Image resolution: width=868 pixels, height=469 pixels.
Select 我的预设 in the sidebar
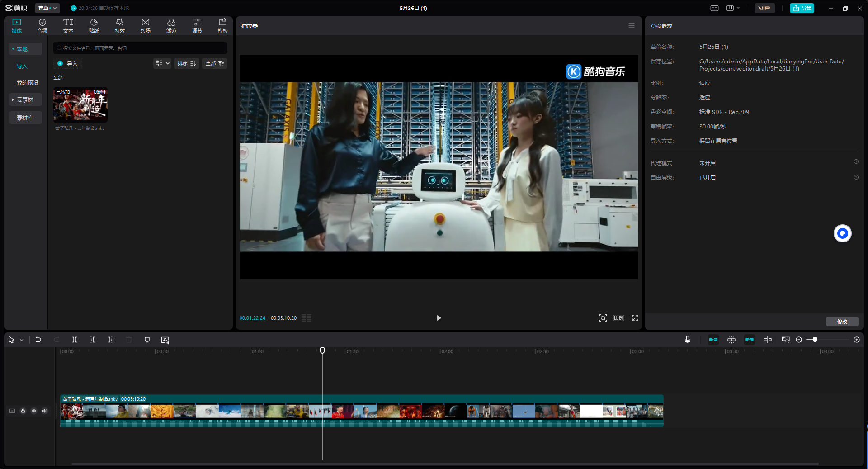(28, 82)
